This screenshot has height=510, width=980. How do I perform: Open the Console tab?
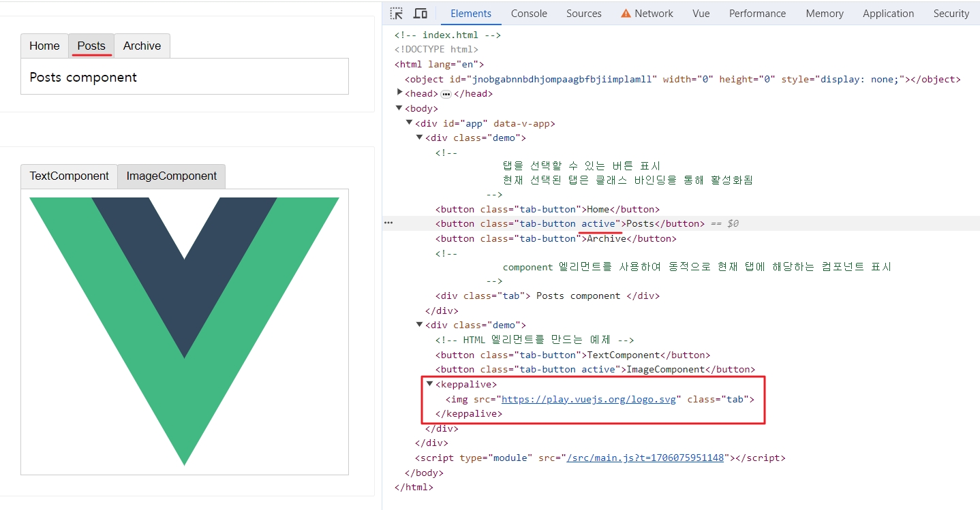529,13
